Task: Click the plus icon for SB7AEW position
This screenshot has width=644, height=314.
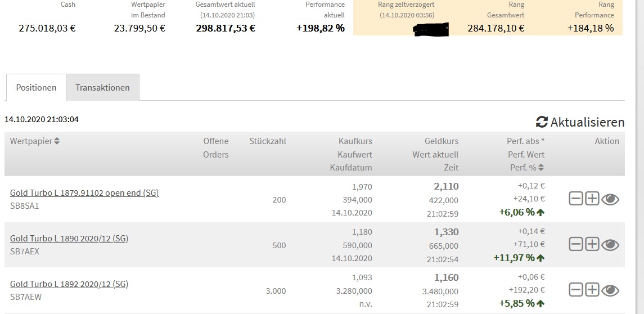Action: (592, 290)
